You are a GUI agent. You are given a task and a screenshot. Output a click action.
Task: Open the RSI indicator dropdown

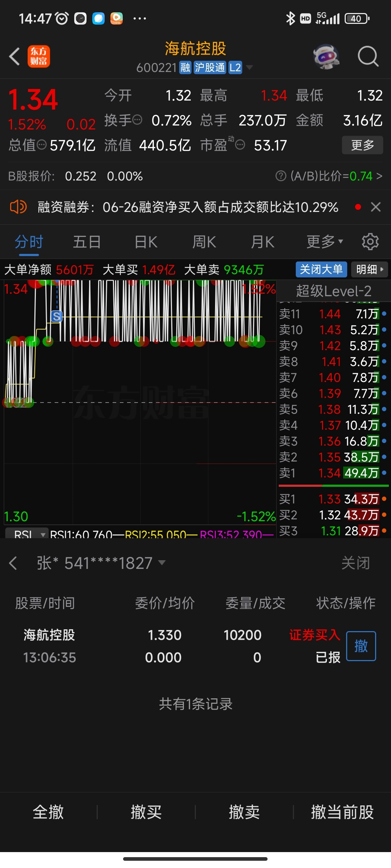27,533
